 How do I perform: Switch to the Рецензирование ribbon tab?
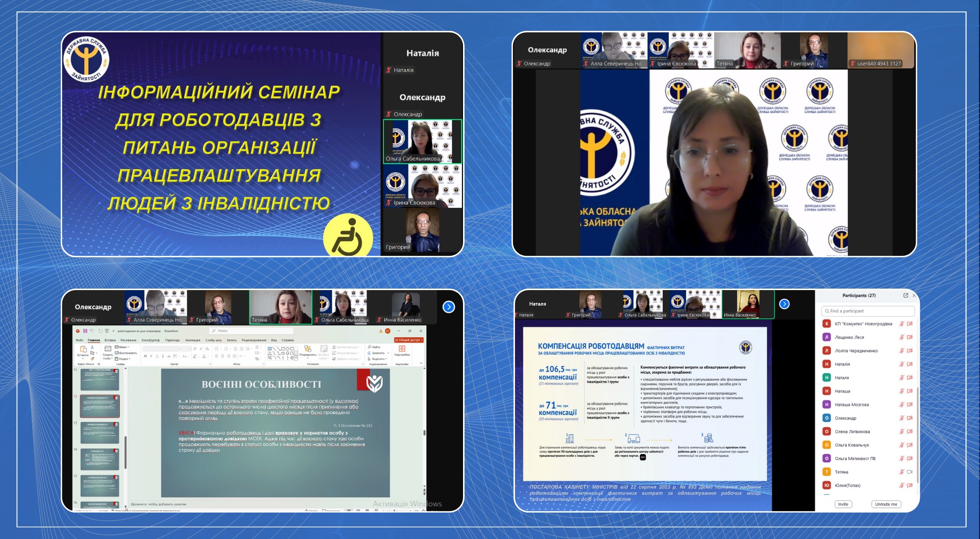click(254, 340)
